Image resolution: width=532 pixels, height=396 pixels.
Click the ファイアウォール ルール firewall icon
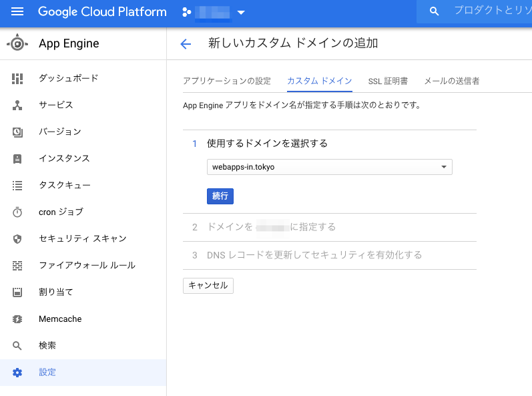click(17, 266)
